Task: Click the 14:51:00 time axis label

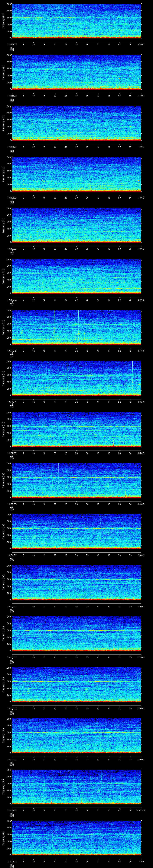Action: coord(12,402)
